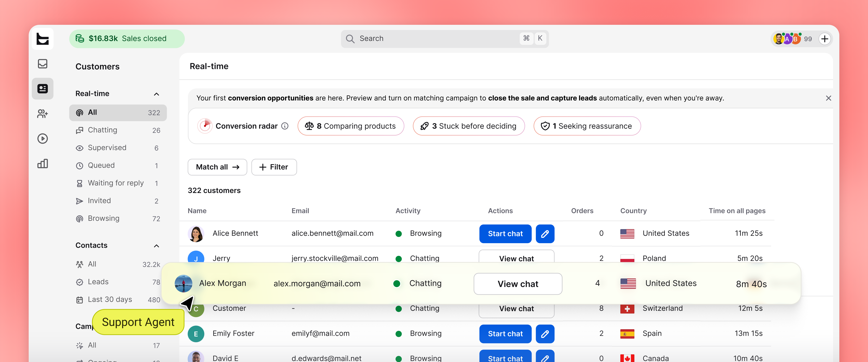Open the Queued customers list
Image resolution: width=868 pixels, height=362 pixels.
[118, 165]
